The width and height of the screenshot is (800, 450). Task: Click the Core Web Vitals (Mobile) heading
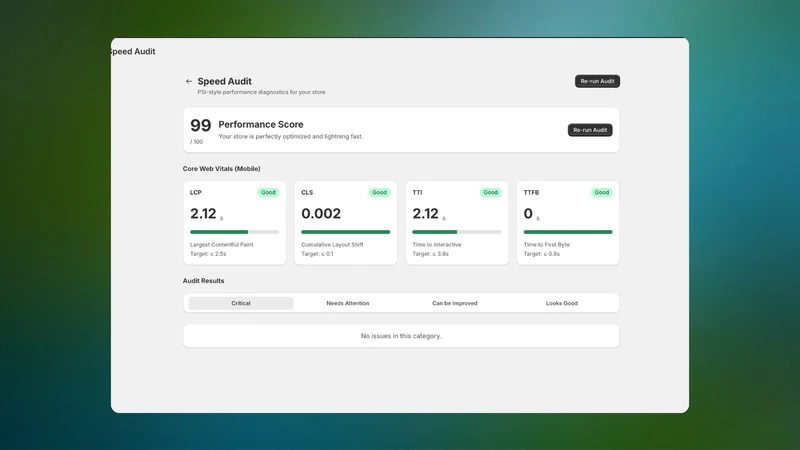pyautogui.click(x=221, y=169)
